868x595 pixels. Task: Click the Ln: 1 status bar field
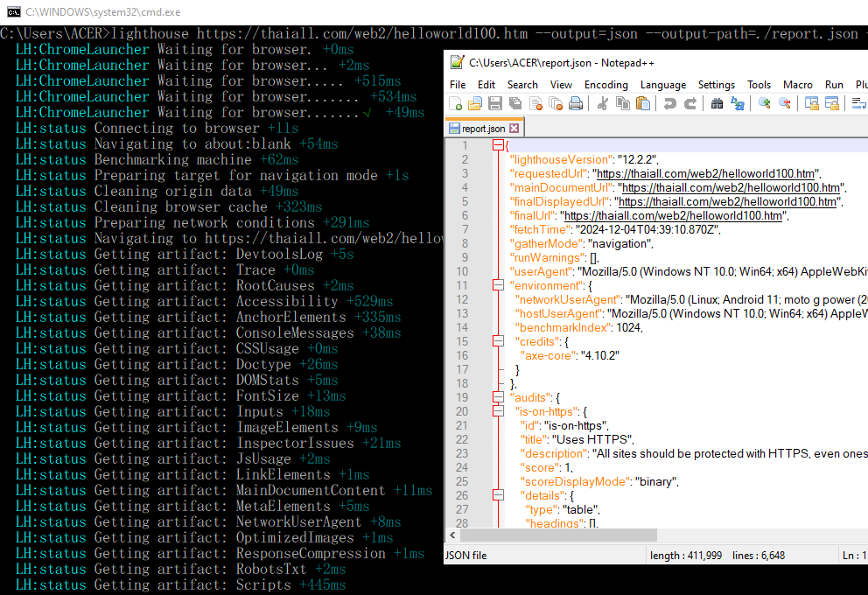pos(856,555)
